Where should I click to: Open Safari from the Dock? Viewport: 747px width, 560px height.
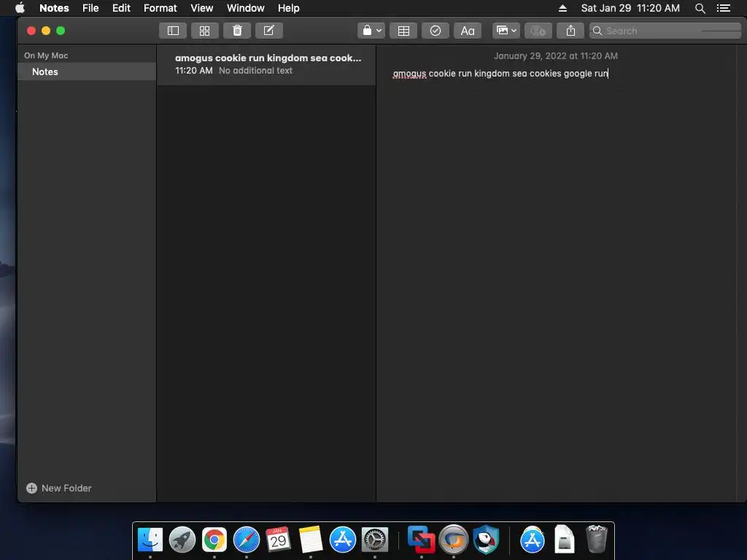tap(247, 540)
